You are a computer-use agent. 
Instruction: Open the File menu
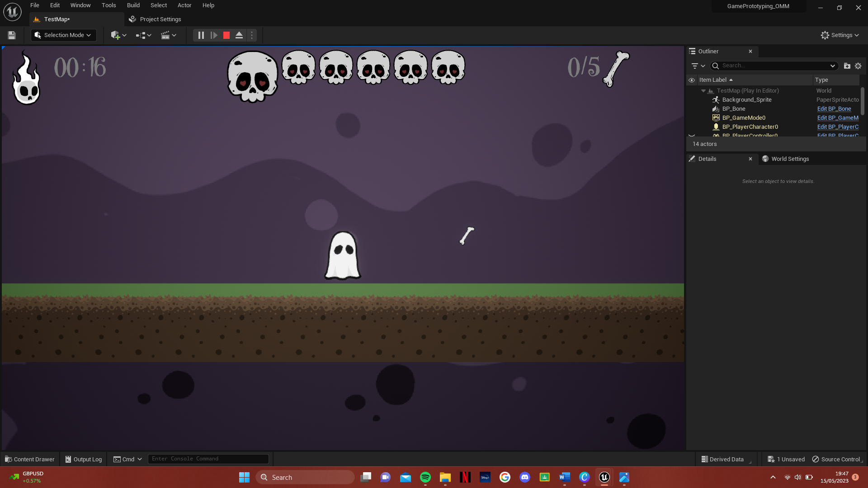coord(35,5)
